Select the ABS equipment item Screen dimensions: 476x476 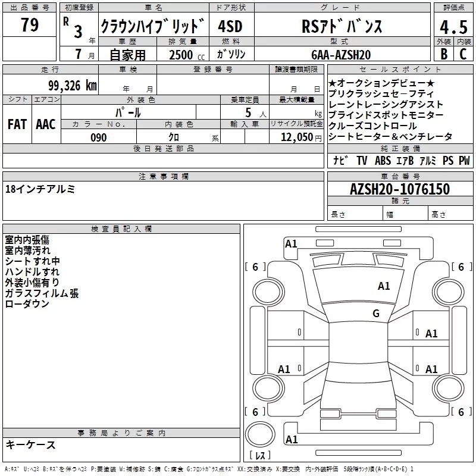point(383,161)
